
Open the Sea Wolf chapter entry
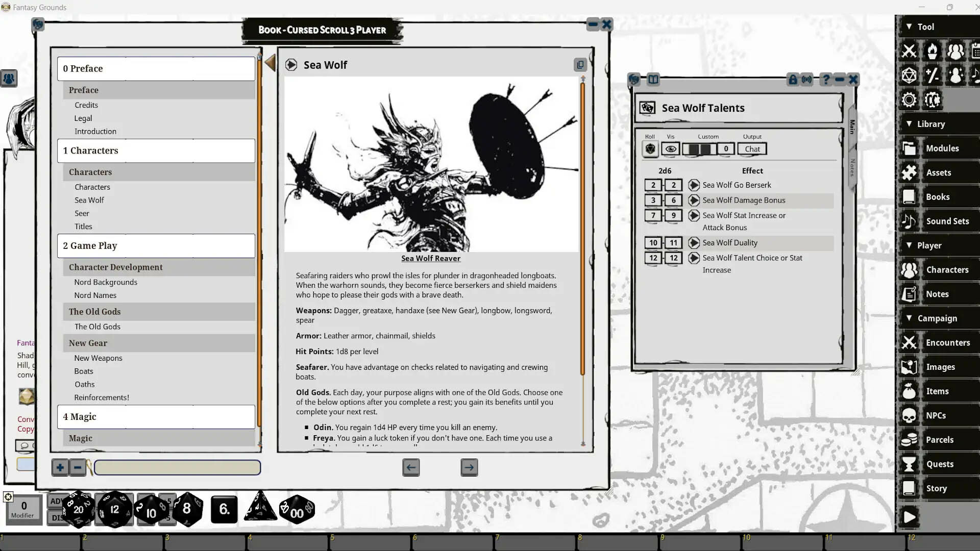89,200
